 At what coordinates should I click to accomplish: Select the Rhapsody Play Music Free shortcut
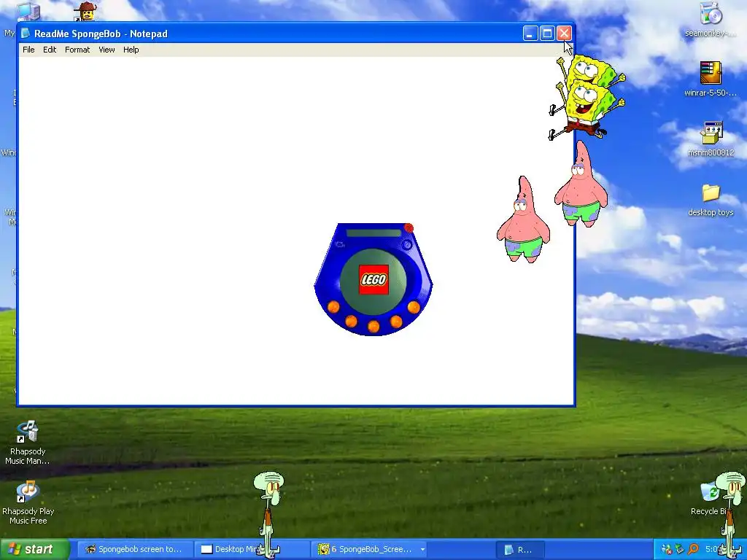[x=28, y=503]
